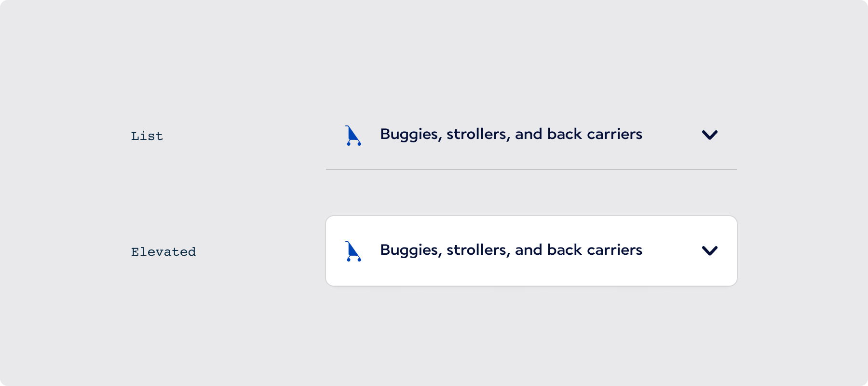
Task: Select the "List" variant label
Action: point(147,136)
